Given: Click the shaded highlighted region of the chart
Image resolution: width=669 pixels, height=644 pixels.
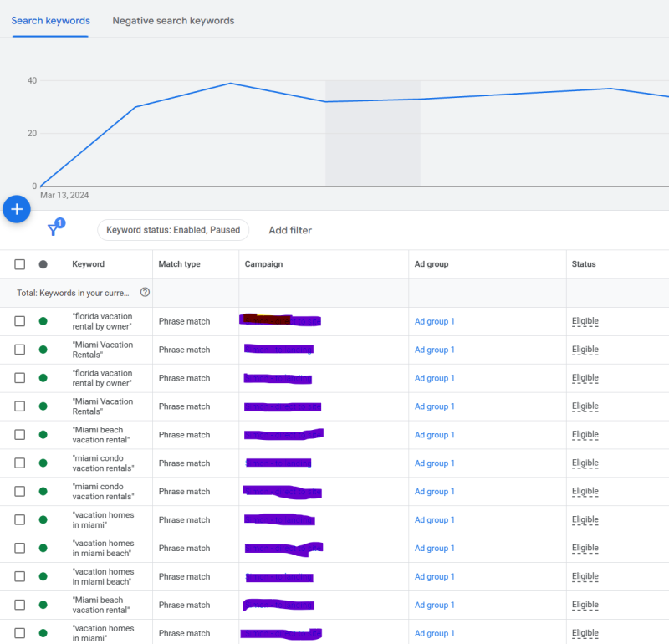Looking at the screenshot, I should (373, 133).
